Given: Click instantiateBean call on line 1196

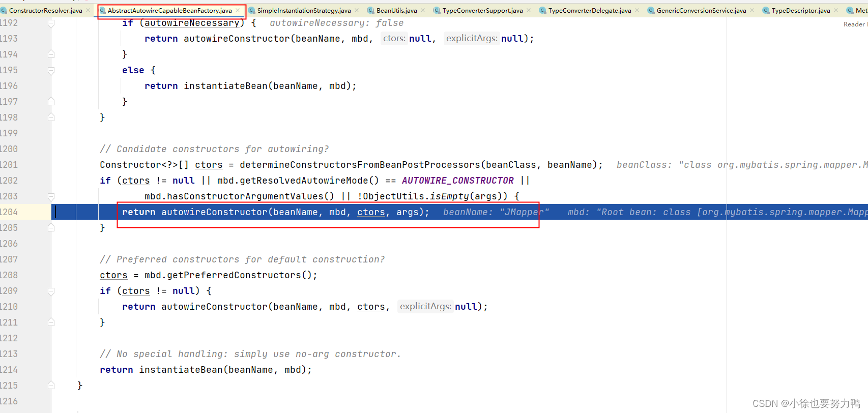Looking at the screenshot, I should [225, 86].
